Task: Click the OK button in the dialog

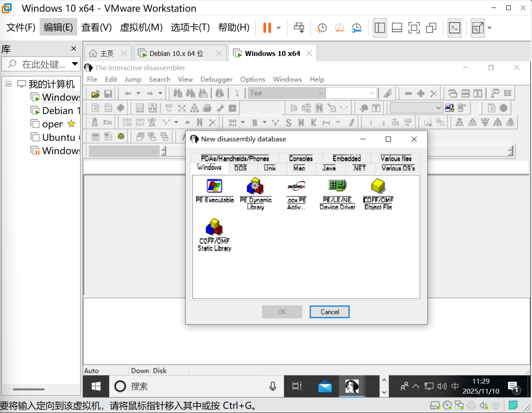Action: [282, 312]
